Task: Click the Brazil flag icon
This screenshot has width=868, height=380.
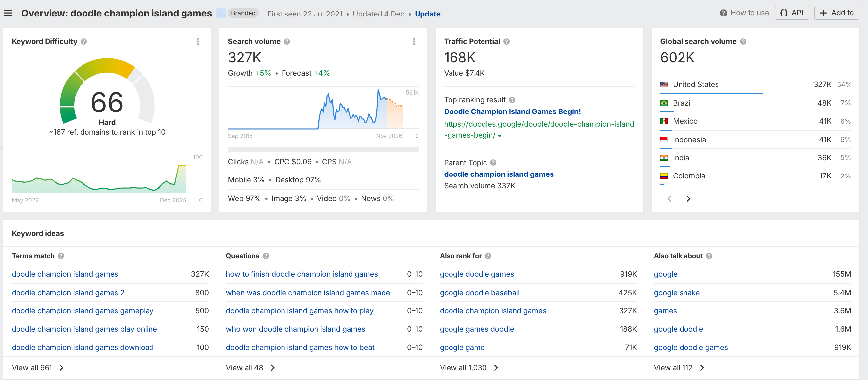Action: 664,103
